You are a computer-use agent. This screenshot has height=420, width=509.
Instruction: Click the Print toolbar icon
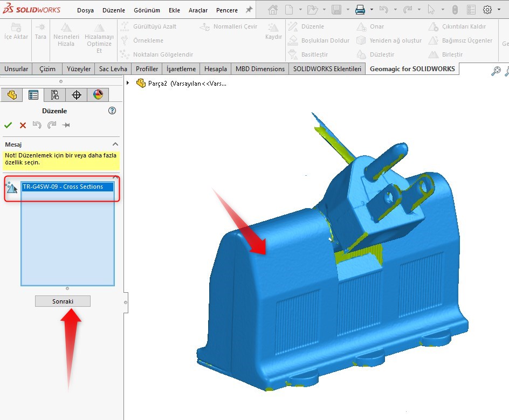point(360,10)
